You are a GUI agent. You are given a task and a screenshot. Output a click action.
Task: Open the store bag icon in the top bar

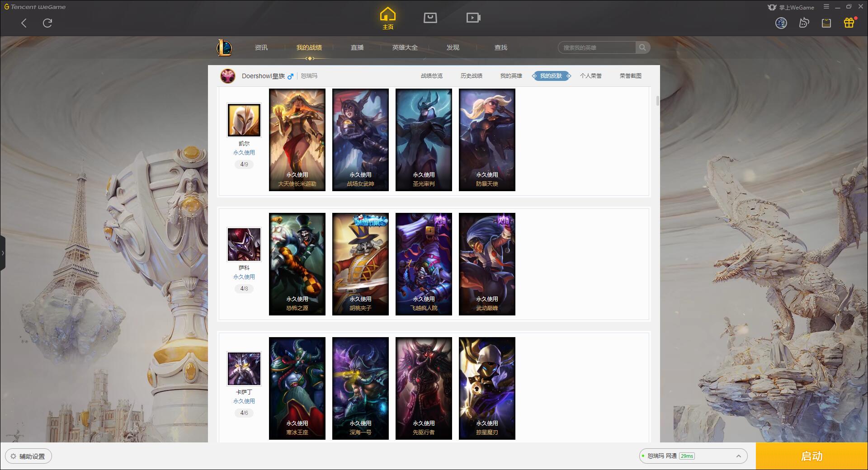430,18
